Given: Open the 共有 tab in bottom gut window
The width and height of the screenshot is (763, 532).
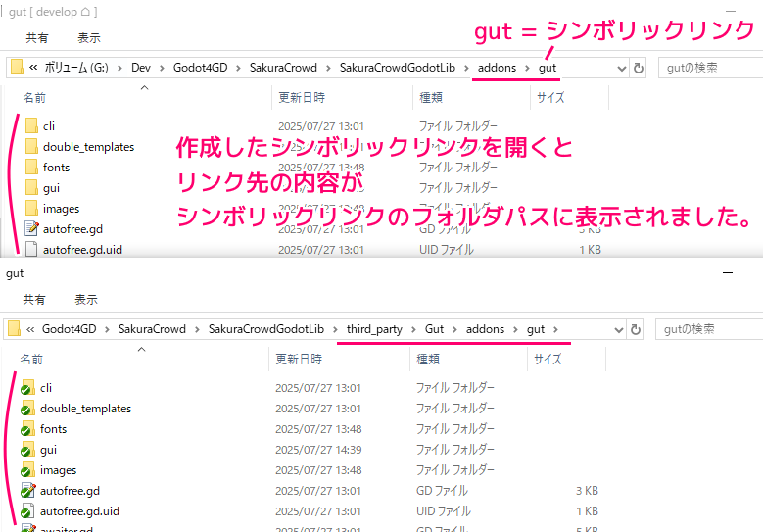Looking at the screenshot, I should [34, 300].
